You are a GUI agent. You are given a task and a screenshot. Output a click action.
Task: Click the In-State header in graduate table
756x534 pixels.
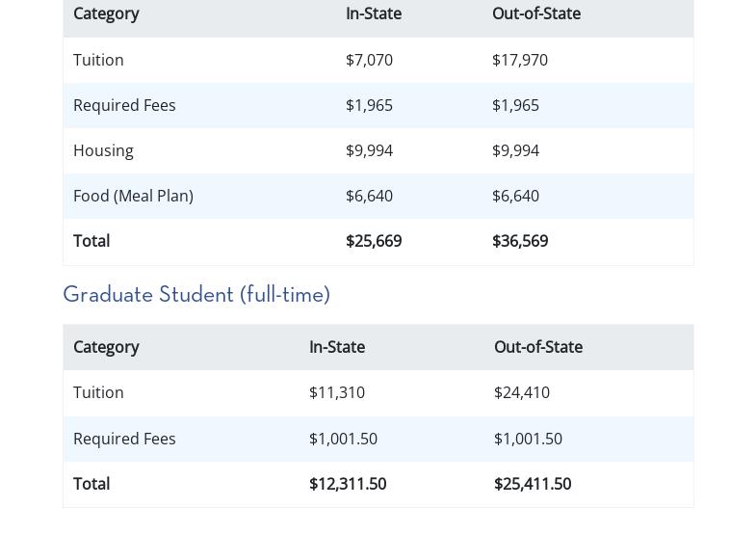pos(337,347)
